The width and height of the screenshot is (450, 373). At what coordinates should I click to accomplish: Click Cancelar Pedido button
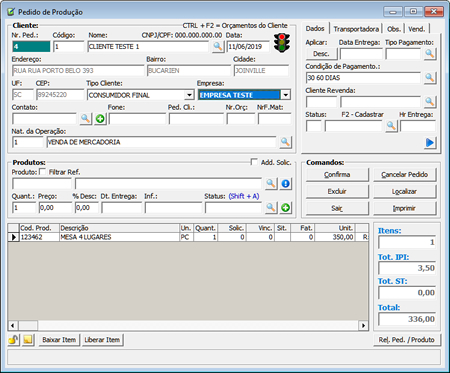[404, 174]
